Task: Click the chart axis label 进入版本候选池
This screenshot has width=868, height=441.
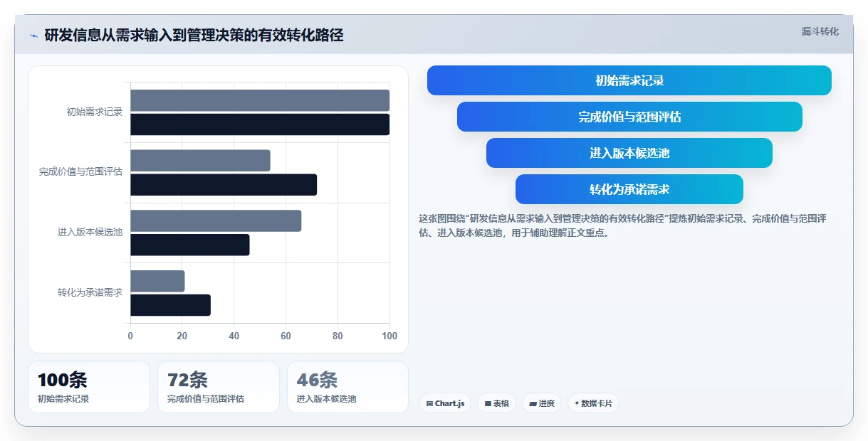Action: 90,233
